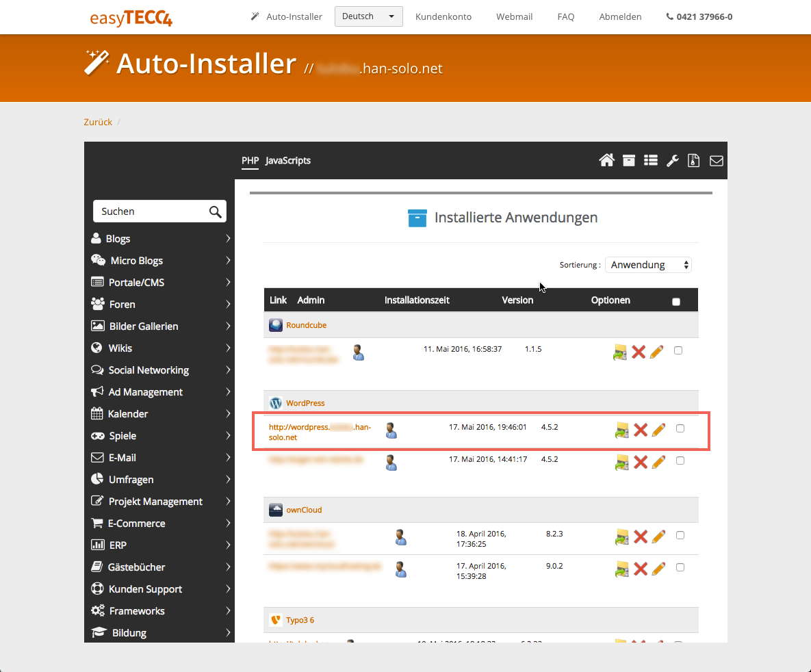The width and height of the screenshot is (811, 672).
Task: Expand the Blogs category
Action: pyautogui.click(x=160, y=239)
